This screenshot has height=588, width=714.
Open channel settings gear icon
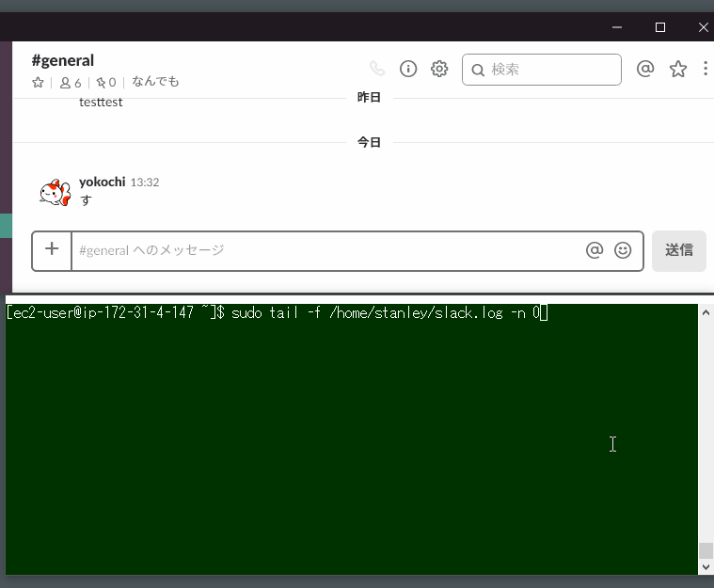[x=439, y=69]
